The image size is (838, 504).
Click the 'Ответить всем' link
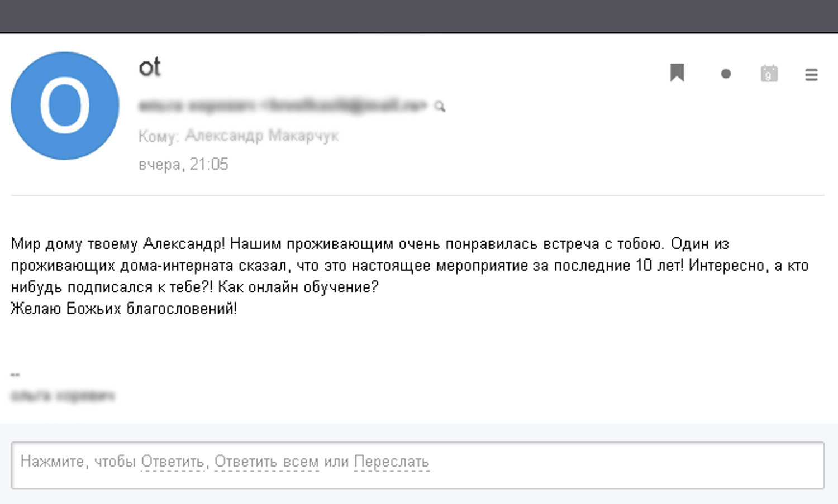click(266, 462)
